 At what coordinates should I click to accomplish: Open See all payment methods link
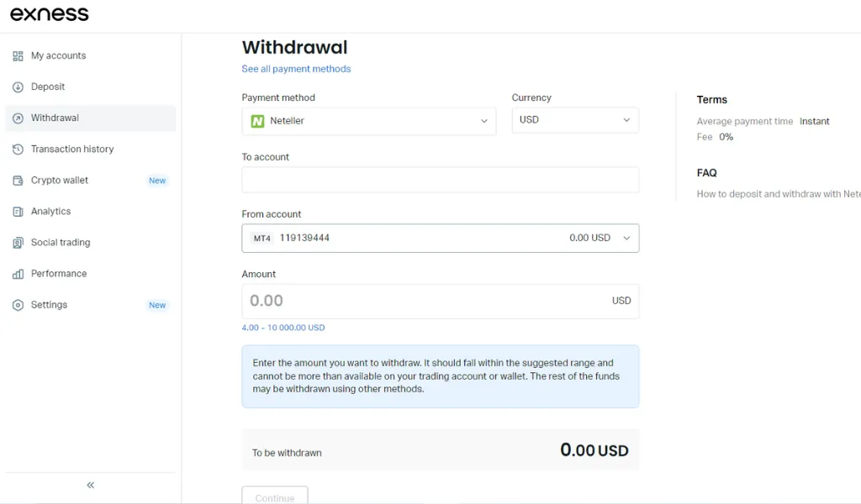pos(296,69)
